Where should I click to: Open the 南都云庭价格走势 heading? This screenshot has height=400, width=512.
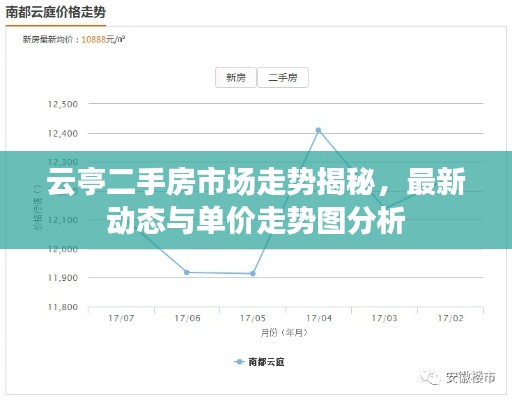pyautogui.click(x=56, y=13)
